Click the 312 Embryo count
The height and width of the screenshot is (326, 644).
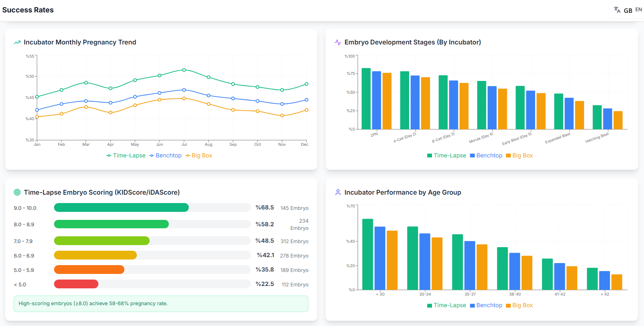[x=294, y=241]
